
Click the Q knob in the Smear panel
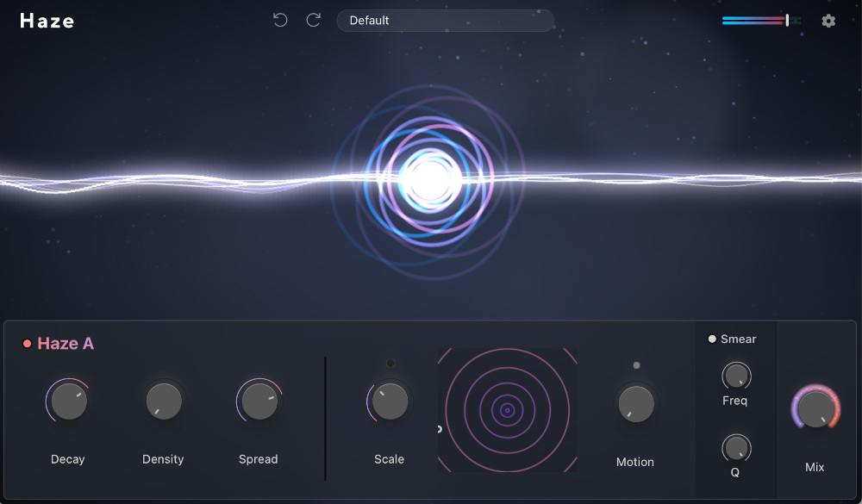(x=735, y=448)
